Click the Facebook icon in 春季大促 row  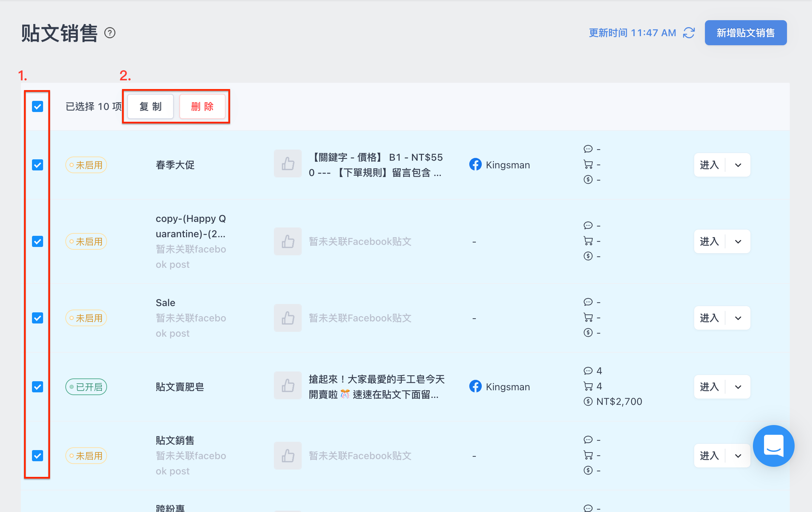[x=475, y=165]
